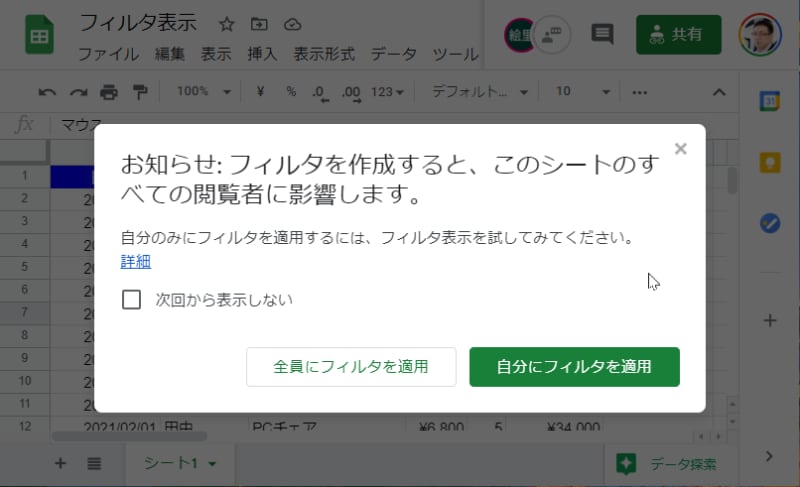Open the ファイル menu
The width and height of the screenshot is (800, 487).
[108, 54]
